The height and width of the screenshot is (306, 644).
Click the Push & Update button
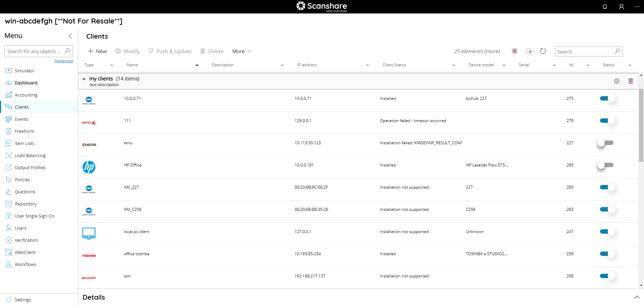170,51
